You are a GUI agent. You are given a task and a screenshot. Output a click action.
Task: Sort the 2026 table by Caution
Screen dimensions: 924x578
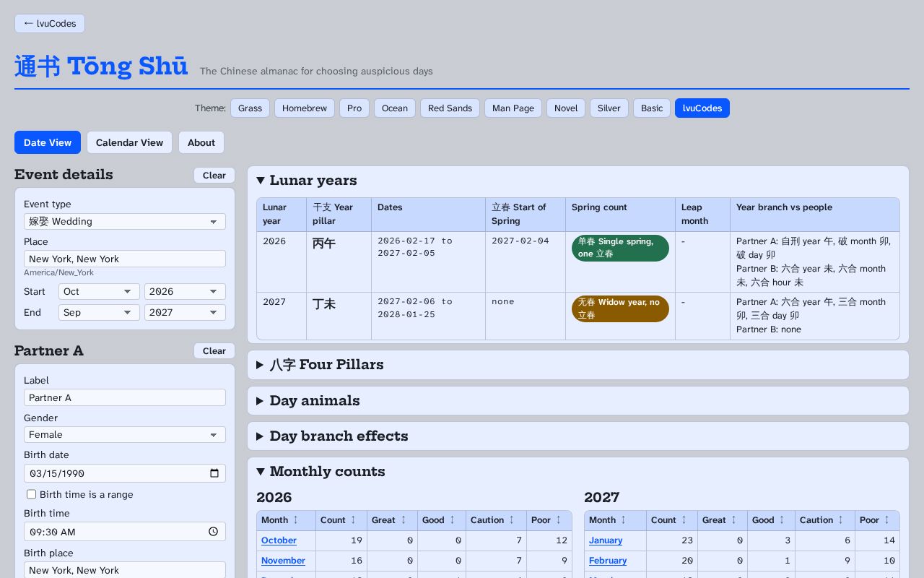[496, 520]
